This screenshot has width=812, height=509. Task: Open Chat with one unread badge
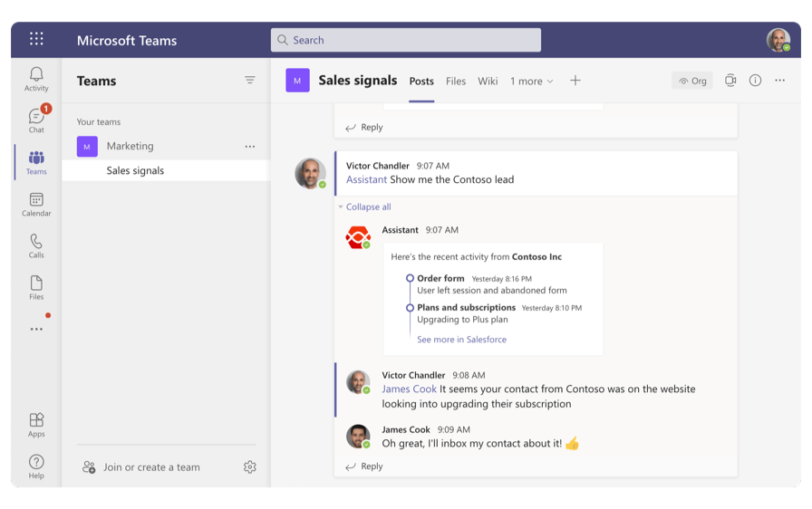click(36, 120)
